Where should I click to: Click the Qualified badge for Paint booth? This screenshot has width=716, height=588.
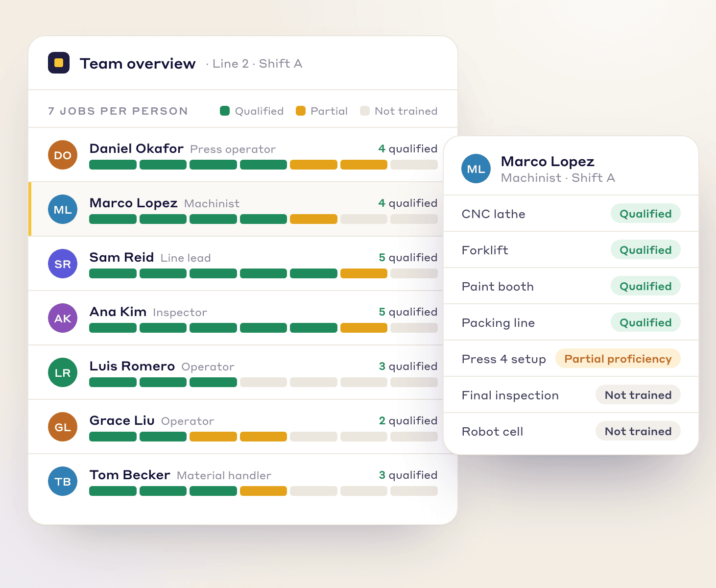[645, 286]
